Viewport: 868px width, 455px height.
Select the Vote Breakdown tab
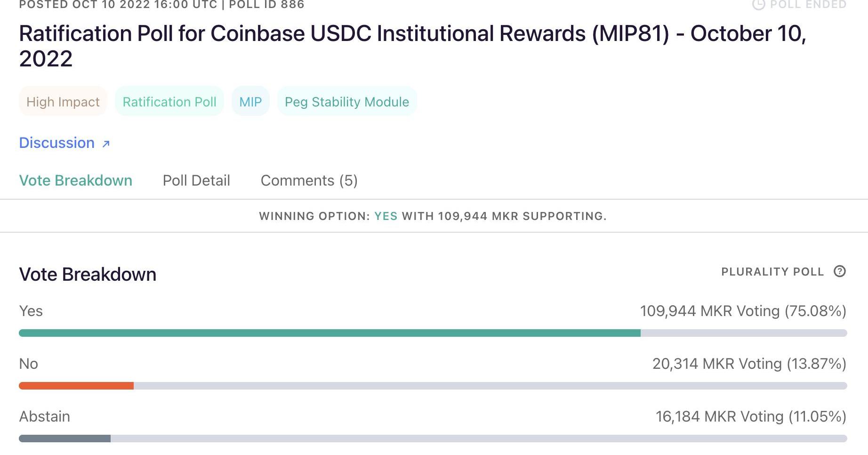pyautogui.click(x=75, y=180)
